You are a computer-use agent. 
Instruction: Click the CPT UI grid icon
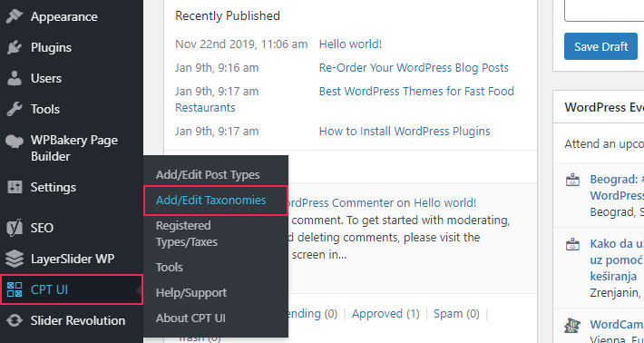point(15,289)
